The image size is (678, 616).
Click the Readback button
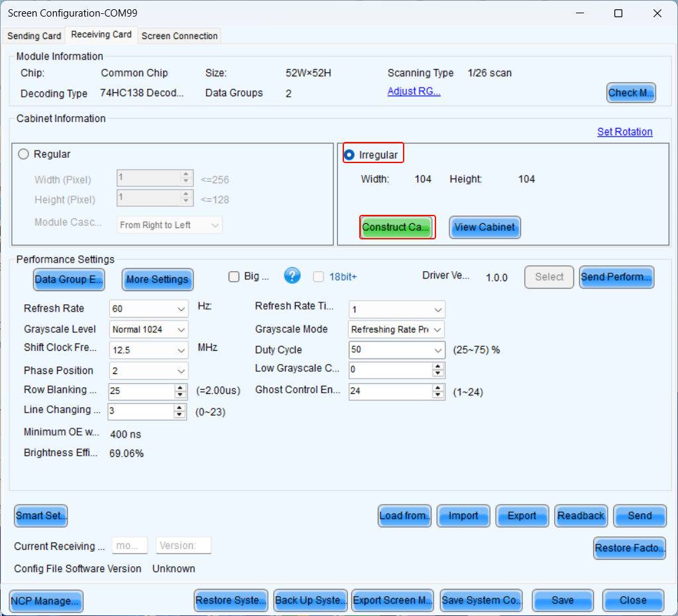(x=581, y=516)
